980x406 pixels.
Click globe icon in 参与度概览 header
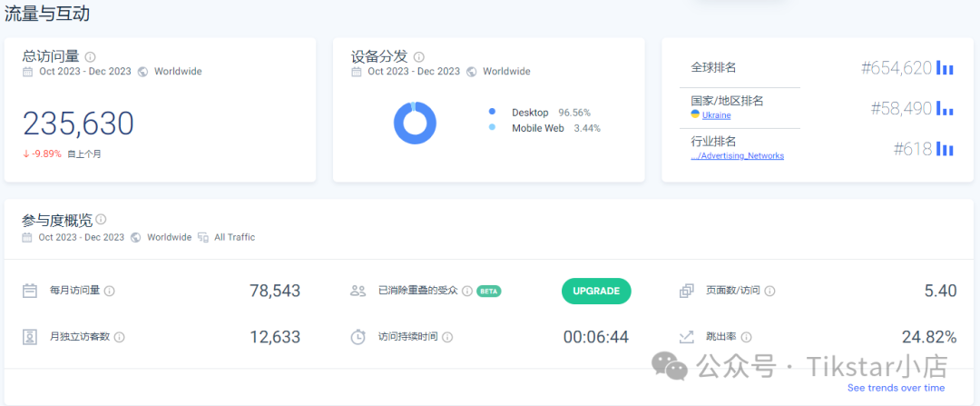pyautogui.click(x=135, y=238)
